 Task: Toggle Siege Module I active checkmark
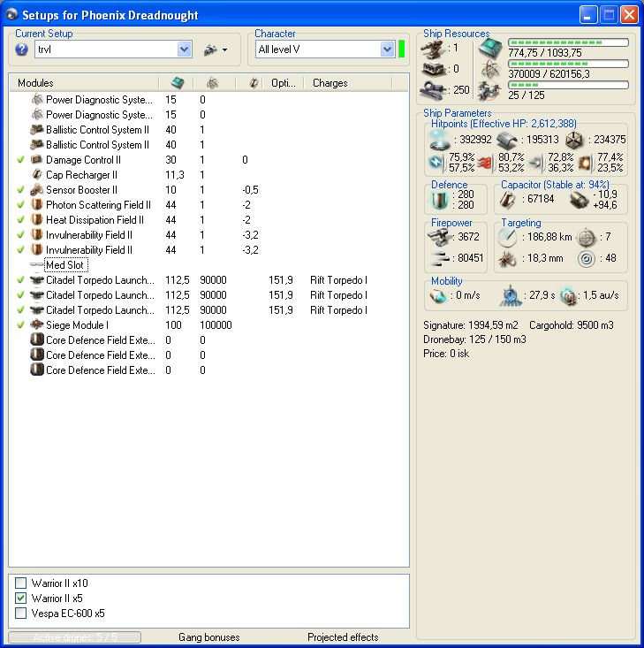[x=20, y=324]
